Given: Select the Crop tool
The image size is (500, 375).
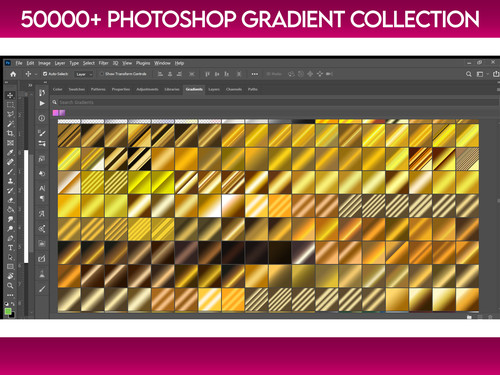Looking at the screenshot, I should point(10,133).
